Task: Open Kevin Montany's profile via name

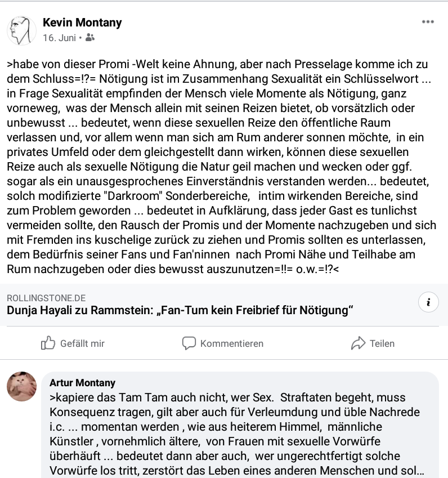Action: point(82,23)
